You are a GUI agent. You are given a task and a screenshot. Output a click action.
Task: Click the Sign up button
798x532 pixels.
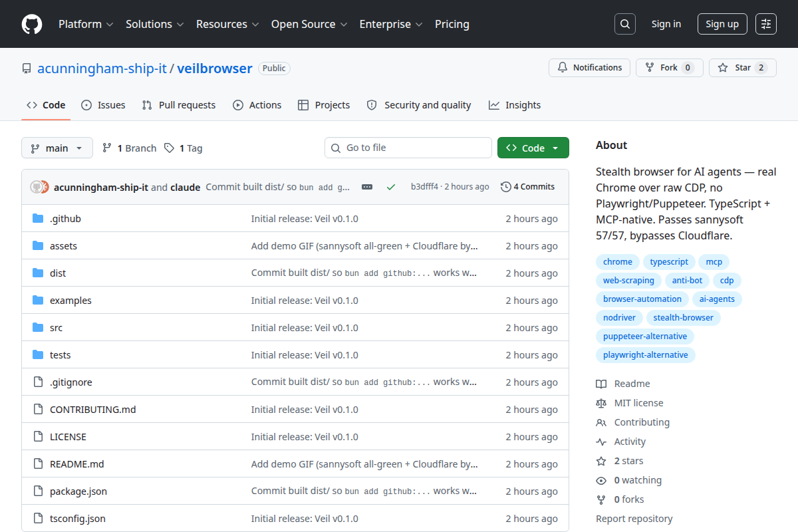coord(722,24)
